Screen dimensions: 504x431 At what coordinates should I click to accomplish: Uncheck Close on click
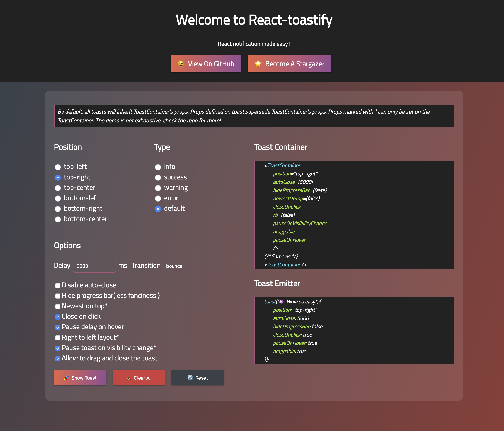pos(58,317)
